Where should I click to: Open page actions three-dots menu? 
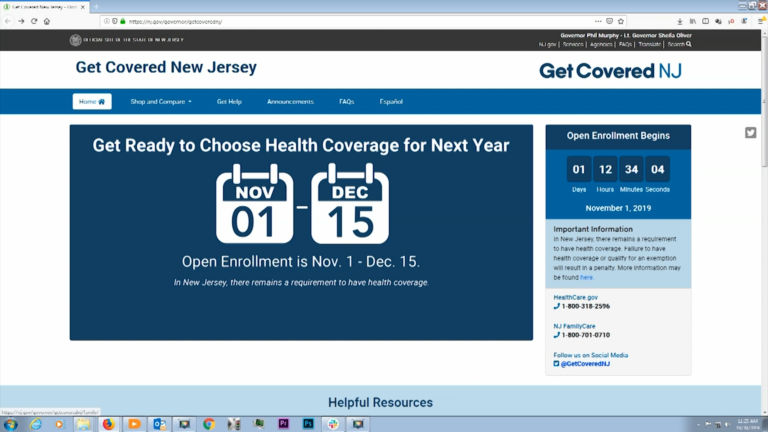(x=598, y=22)
